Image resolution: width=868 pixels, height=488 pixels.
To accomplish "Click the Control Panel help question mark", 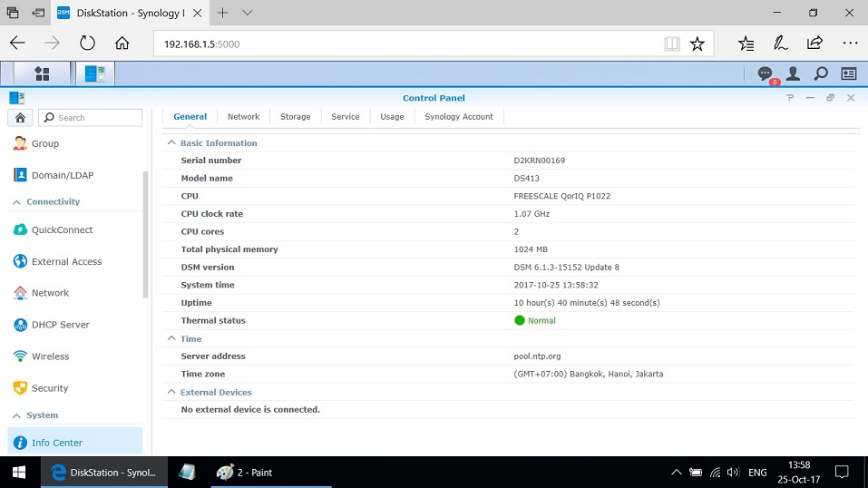I will 790,97.
